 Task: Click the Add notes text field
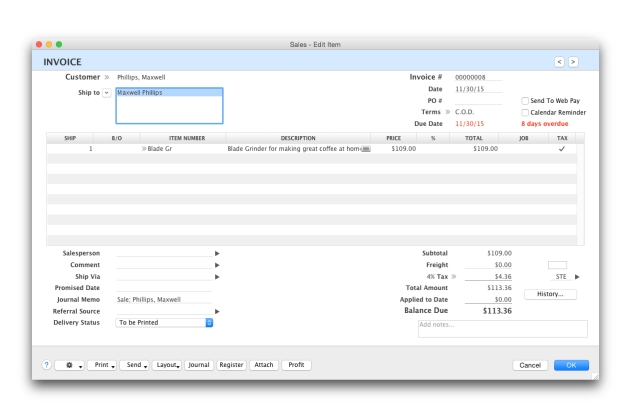click(x=503, y=329)
